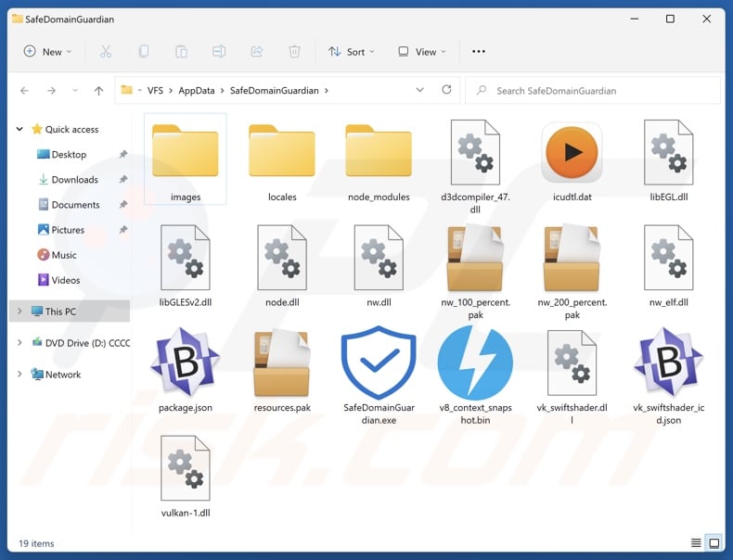The height and width of the screenshot is (560, 733).
Task: Click the Rename icon in toolbar
Action: tap(219, 52)
